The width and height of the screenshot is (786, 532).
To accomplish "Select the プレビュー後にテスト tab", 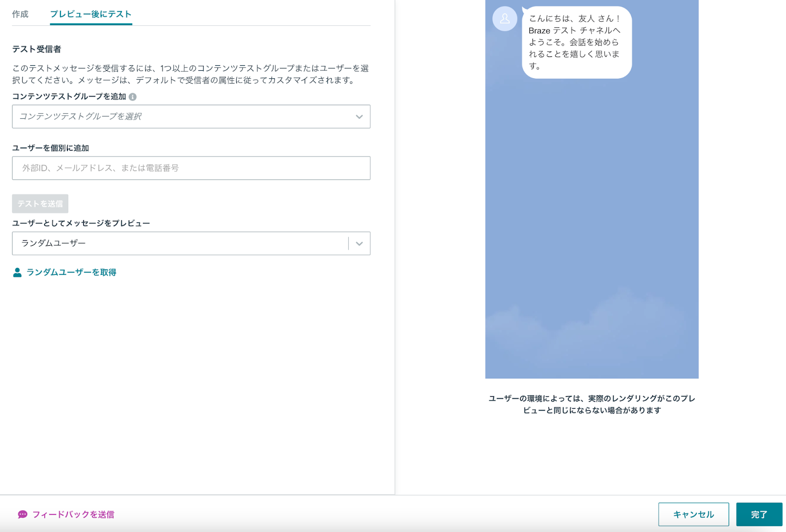I will 91,14.
